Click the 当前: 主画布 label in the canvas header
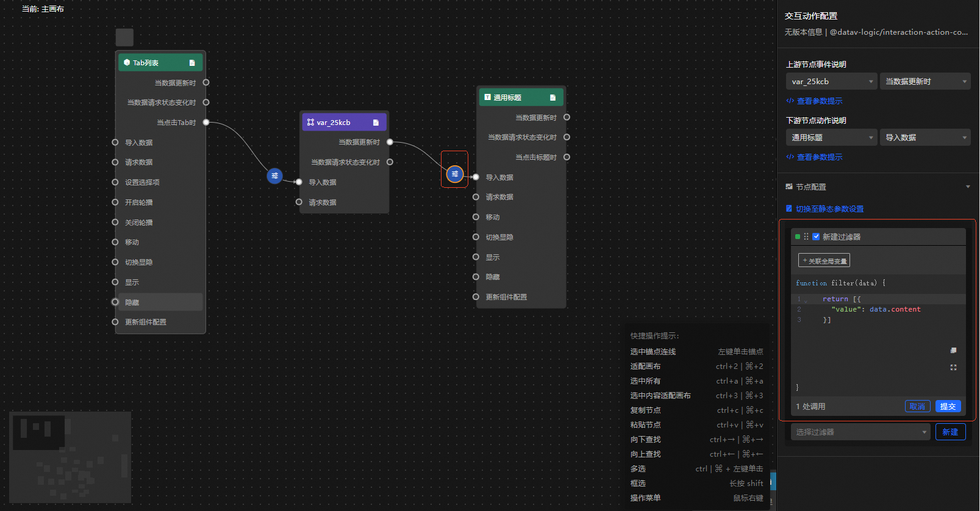Screen dimensions: 980x511 click(x=43, y=9)
